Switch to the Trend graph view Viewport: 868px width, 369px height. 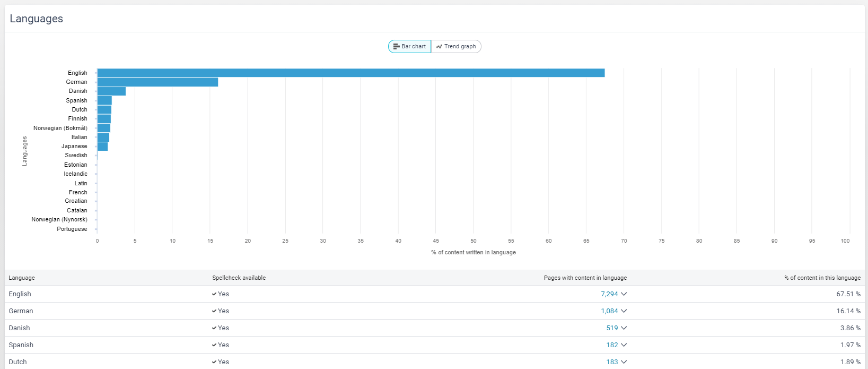coord(456,47)
